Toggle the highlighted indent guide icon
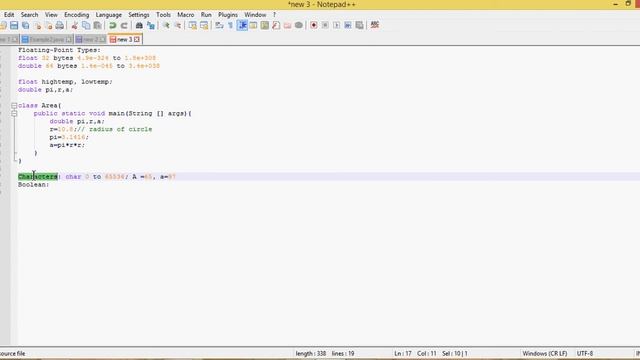 click(x=242, y=25)
